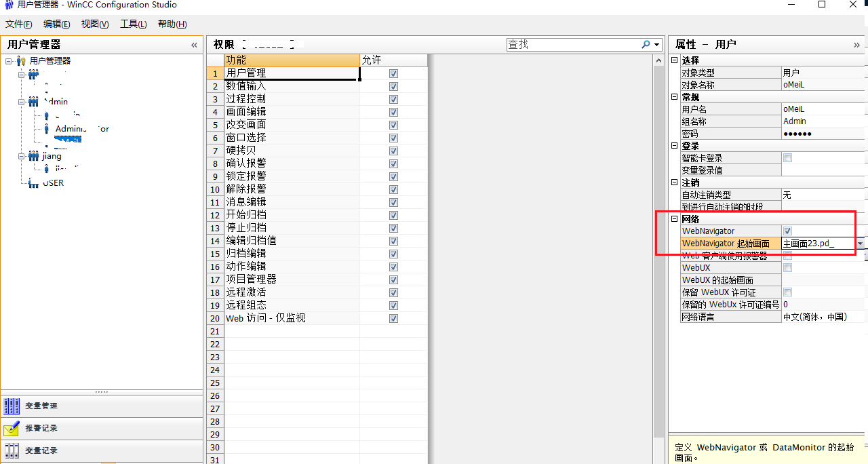Open the 变量记录 navigation icon
Image resolution: width=868 pixels, height=464 pixels.
coord(12,450)
